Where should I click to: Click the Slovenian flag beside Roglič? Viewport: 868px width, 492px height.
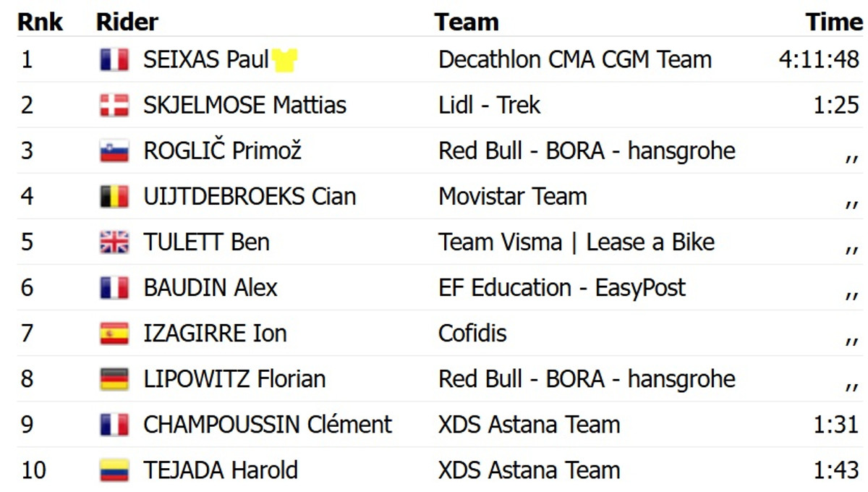114,151
